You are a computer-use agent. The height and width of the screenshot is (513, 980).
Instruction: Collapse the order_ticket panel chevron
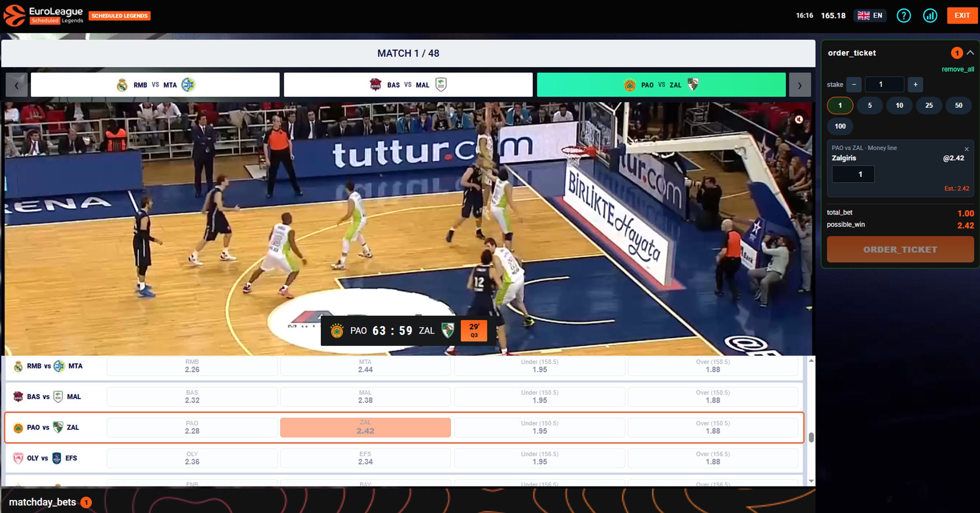(970, 53)
